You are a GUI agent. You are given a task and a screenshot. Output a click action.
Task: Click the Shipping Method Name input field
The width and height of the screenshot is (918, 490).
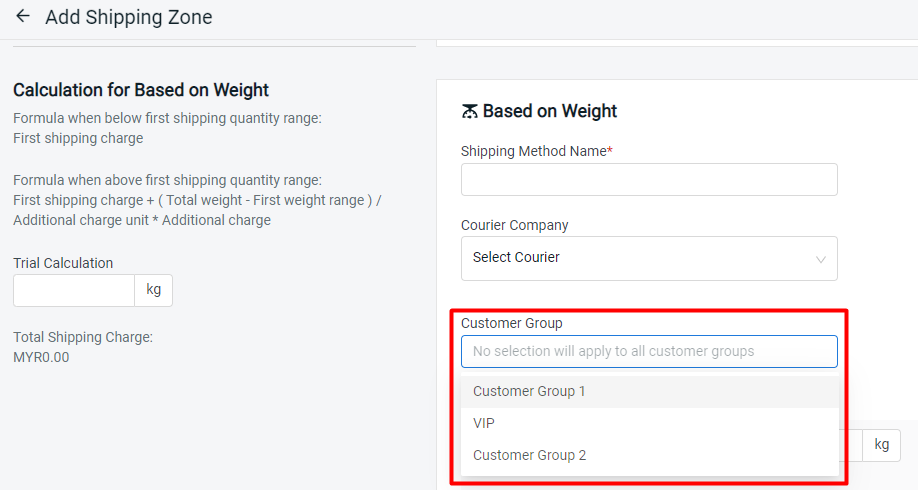(x=649, y=179)
